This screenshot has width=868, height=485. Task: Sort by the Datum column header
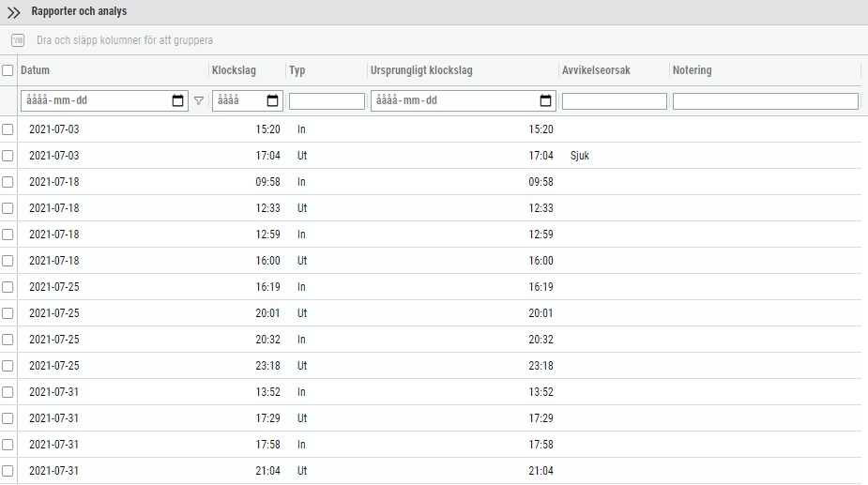(x=35, y=70)
